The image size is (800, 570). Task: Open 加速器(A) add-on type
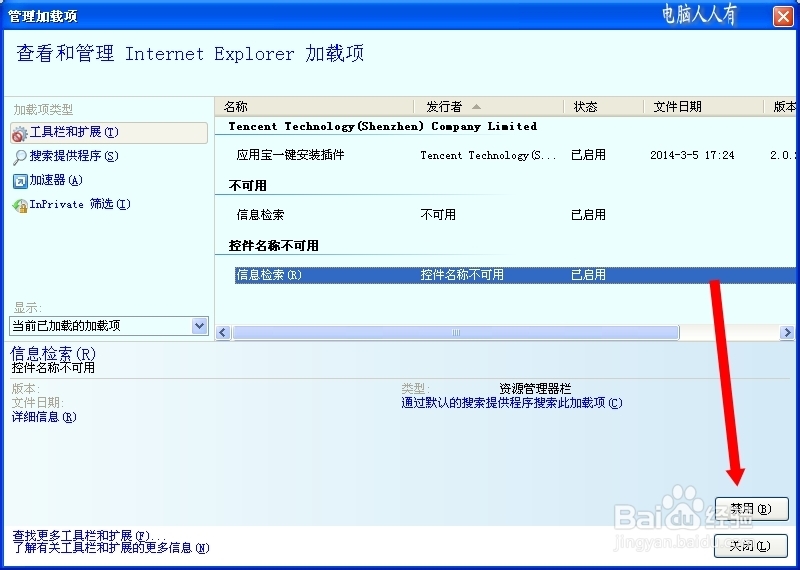coord(56,180)
